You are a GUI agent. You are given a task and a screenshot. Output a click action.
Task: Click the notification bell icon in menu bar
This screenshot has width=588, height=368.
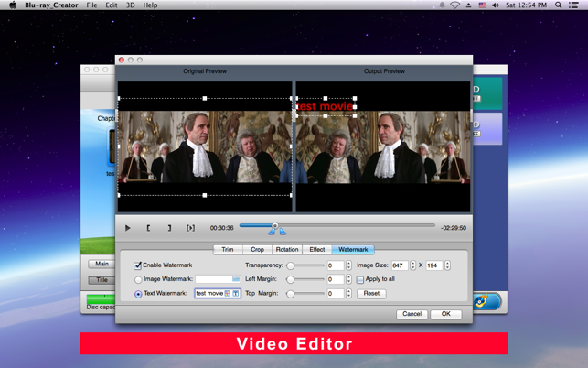[x=442, y=5]
